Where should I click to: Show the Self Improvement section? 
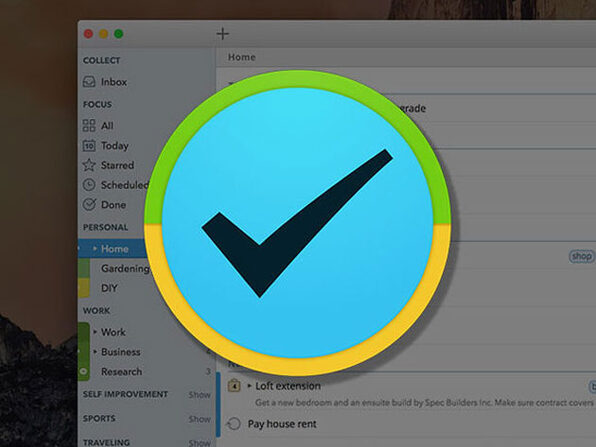pos(200,395)
